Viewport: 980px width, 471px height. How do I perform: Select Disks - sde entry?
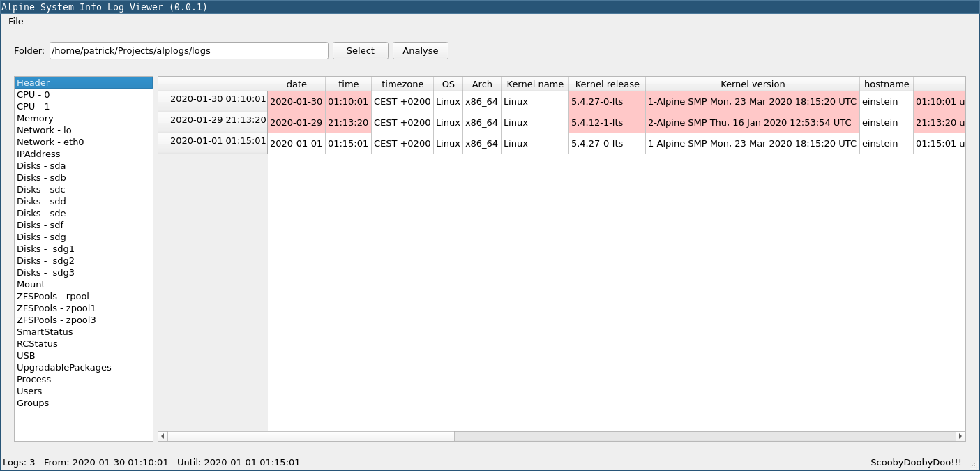[84, 214]
